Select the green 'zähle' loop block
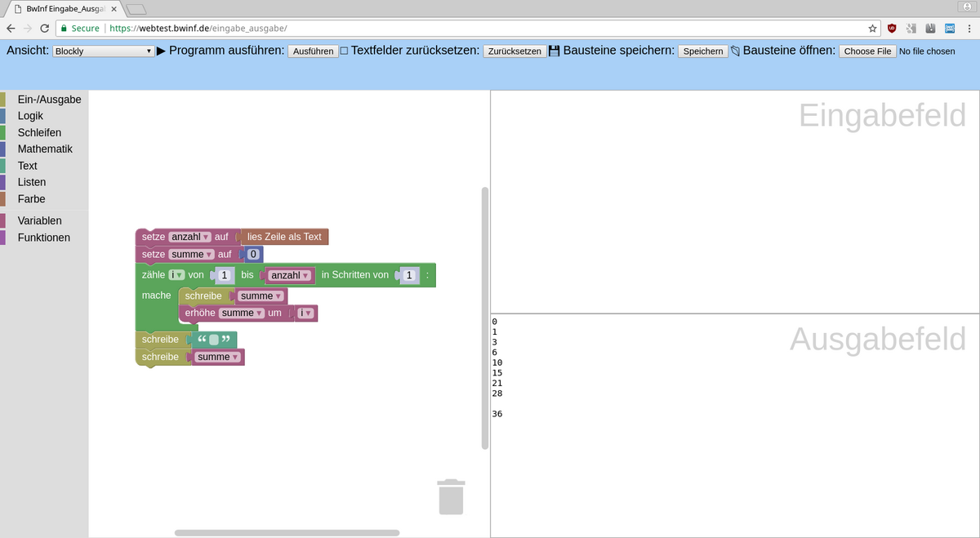 [153, 275]
